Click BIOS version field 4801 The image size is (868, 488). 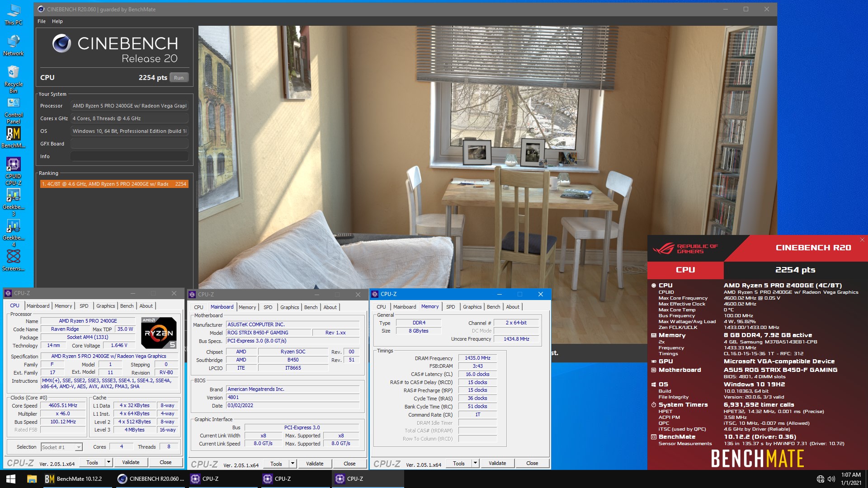293,398
